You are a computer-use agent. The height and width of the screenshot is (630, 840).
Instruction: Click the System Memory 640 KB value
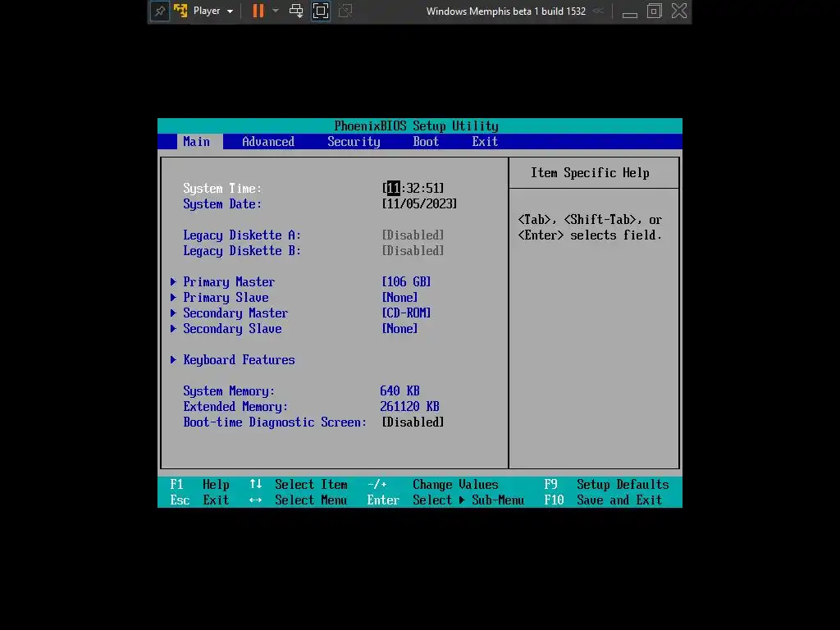(x=399, y=391)
